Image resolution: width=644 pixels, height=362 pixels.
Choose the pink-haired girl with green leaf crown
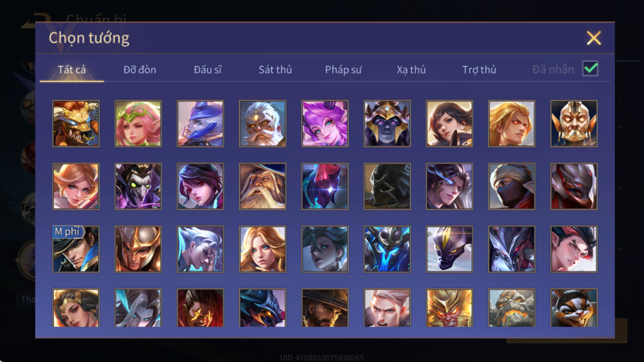click(x=138, y=124)
